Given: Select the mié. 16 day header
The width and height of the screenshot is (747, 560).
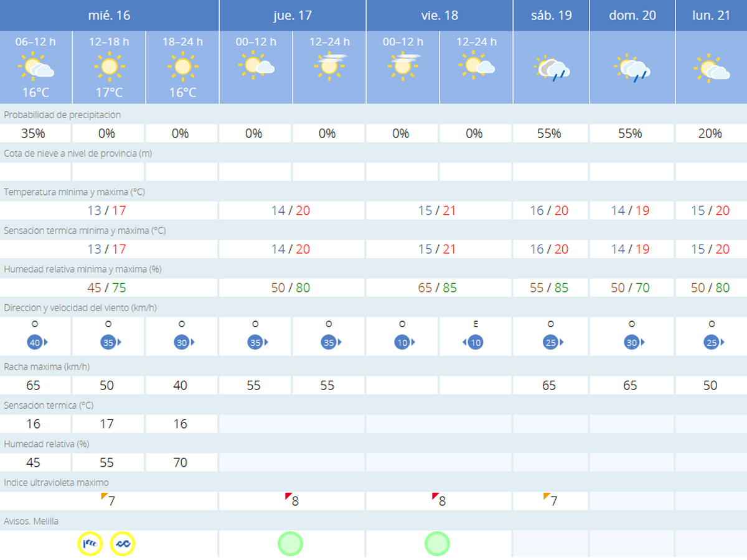Looking at the screenshot, I should tap(109, 15).
